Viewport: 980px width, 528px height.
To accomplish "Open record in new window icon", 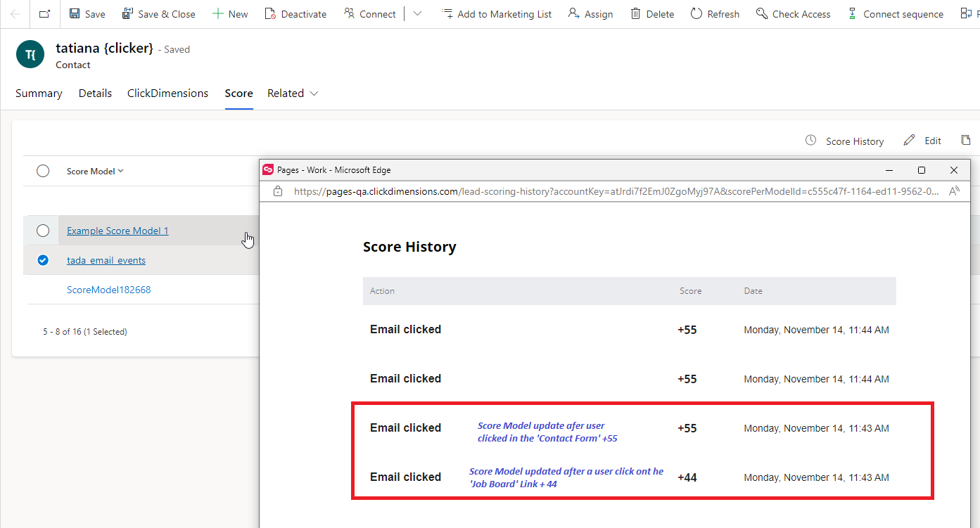I will coord(44,14).
